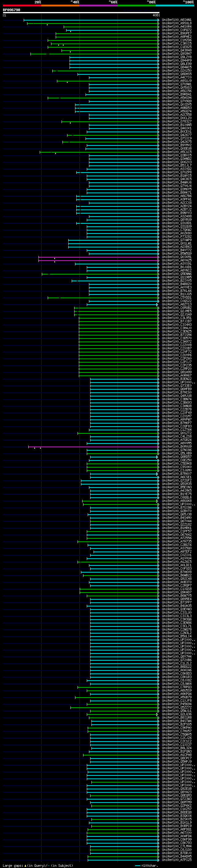
Task: Click the white query ruler bar
Action: [x=81, y=12]
